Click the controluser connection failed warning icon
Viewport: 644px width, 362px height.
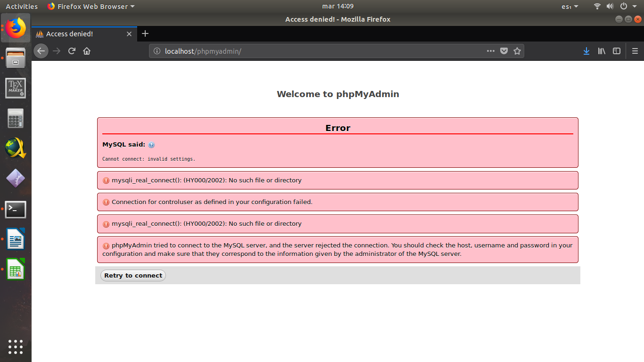click(x=106, y=202)
